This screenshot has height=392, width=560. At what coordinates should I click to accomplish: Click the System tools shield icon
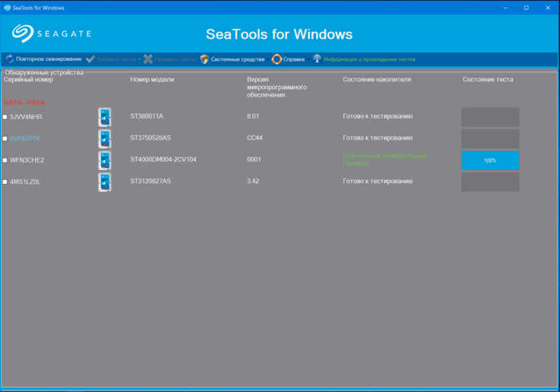[204, 59]
